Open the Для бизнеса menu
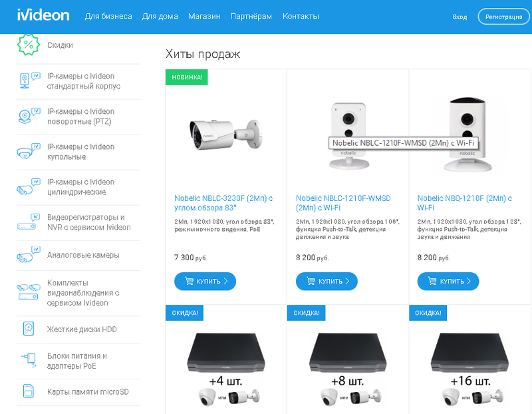Viewport: 532px width, 414px height. [x=108, y=16]
